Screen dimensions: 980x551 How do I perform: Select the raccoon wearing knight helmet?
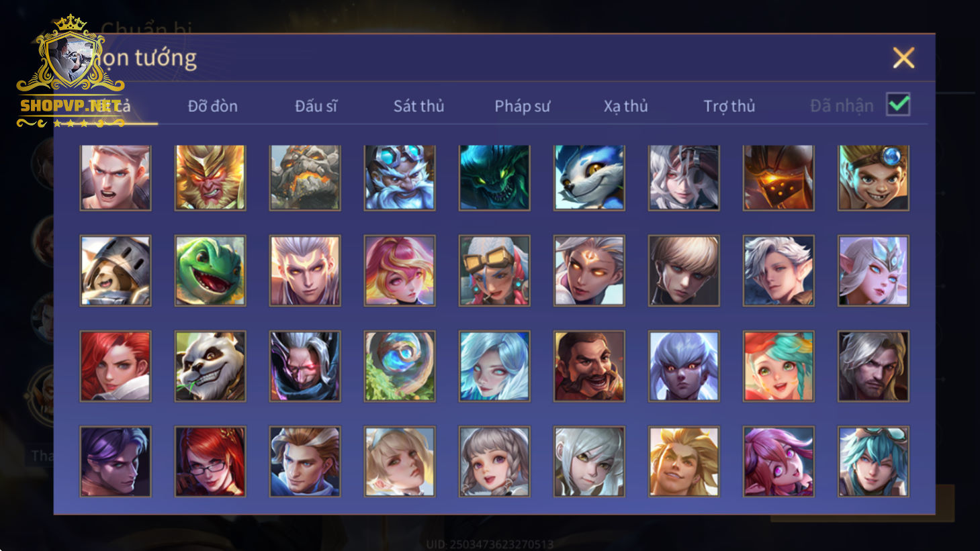[x=116, y=270]
